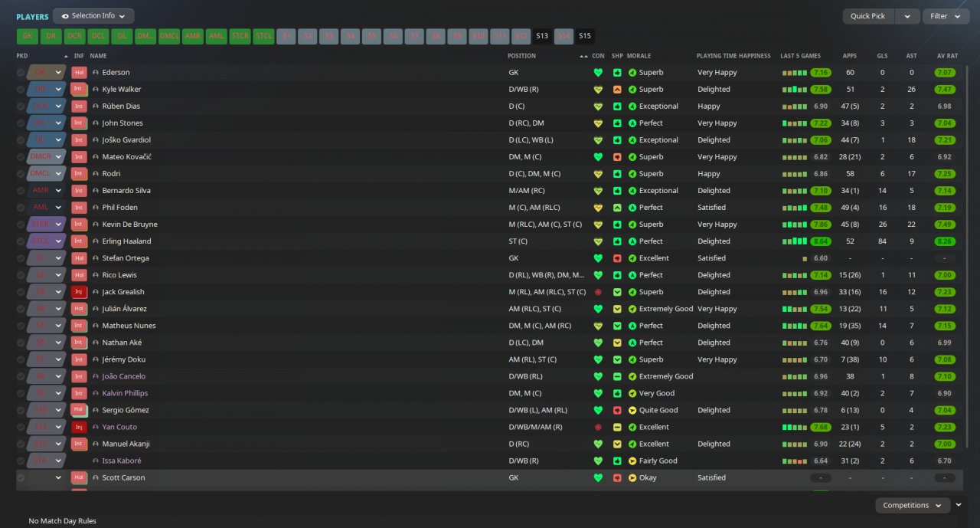Click Erling Haaland's condition heart icon
The height and width of the screenshot is (528, 980).
[x=598, y=241]
